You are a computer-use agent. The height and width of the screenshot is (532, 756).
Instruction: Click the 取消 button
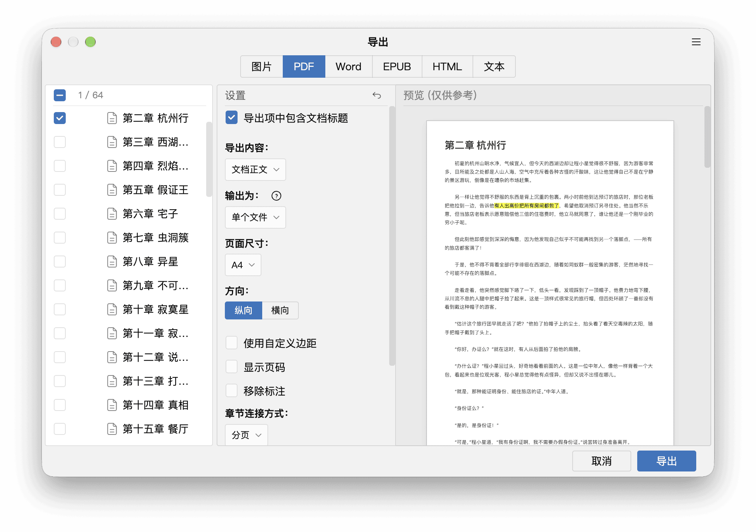click(602, 461)
